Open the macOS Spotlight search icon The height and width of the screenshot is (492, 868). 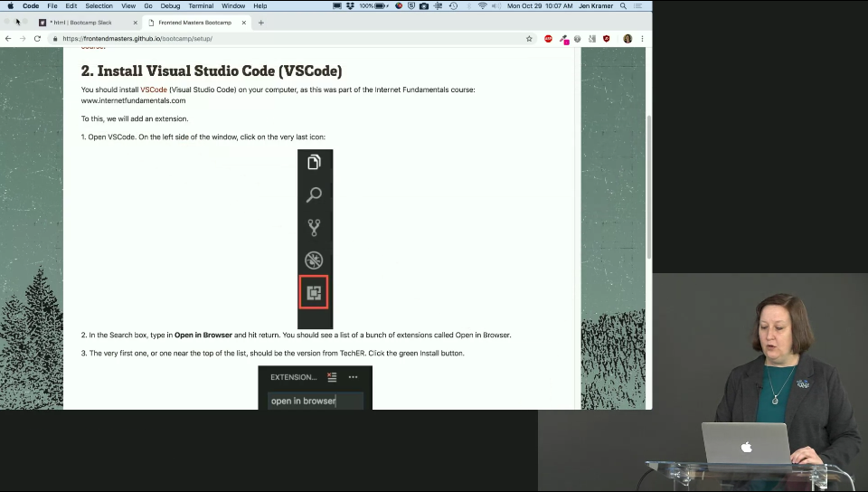coord(623,5)
